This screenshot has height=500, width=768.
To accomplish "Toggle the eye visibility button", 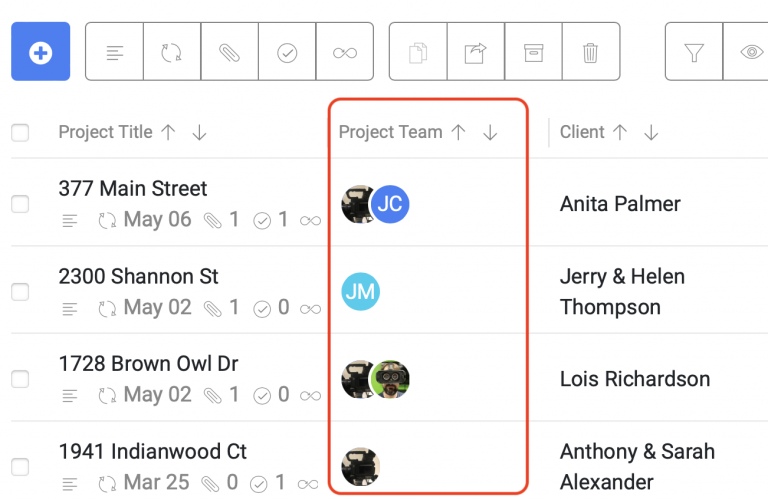I will [x=750, y=52].
